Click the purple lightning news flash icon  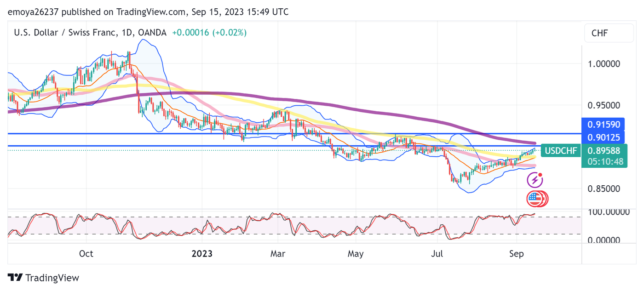(535, 181)
